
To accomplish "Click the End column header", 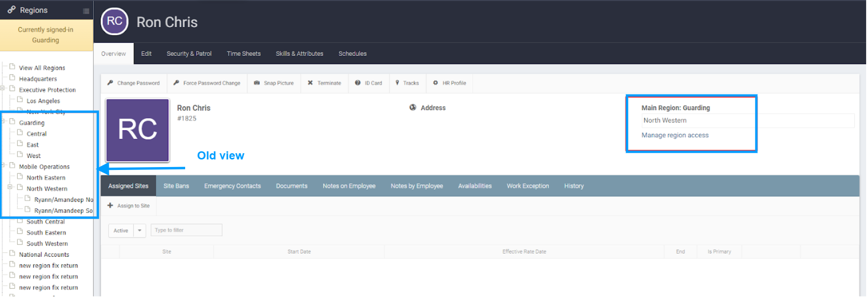I will tap(680, 252).
